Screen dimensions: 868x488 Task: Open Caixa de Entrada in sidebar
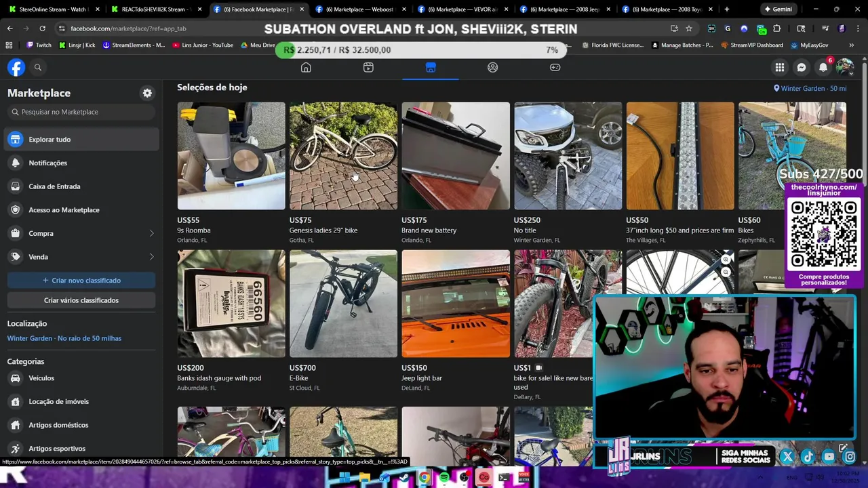tap(81, 186)
